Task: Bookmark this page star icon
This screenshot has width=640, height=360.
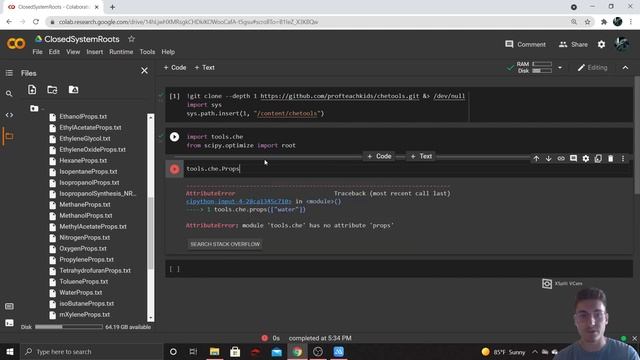Action: (587, 22)
